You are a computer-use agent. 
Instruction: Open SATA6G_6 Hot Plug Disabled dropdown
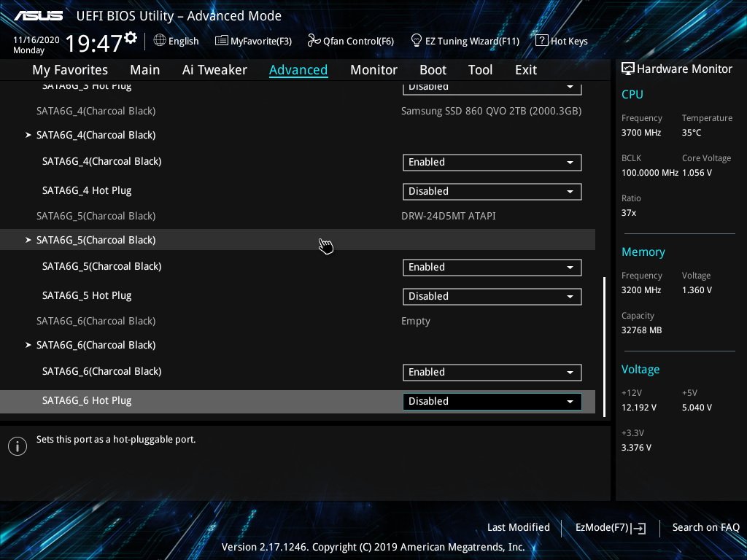[492, 402]
